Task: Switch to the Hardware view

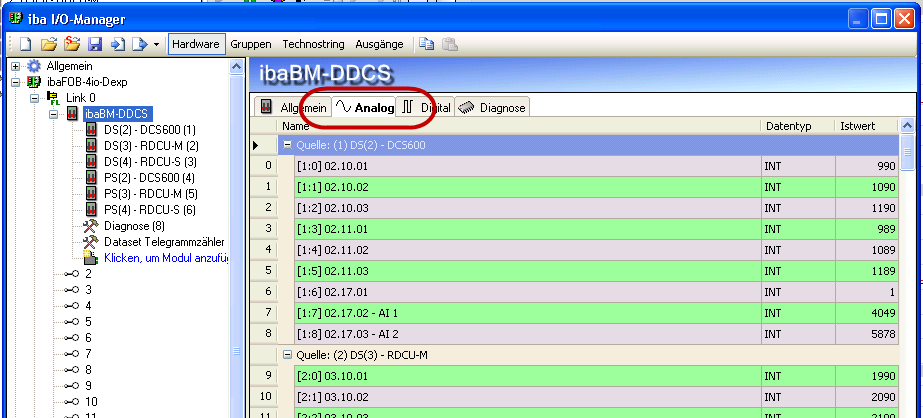Action: [196, 44]
